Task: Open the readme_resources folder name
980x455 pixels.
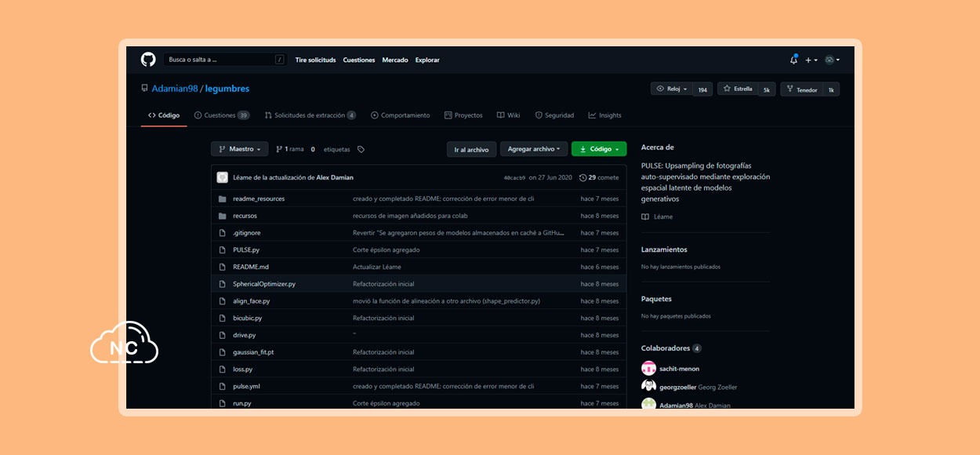Action: (x=259, y=198)
